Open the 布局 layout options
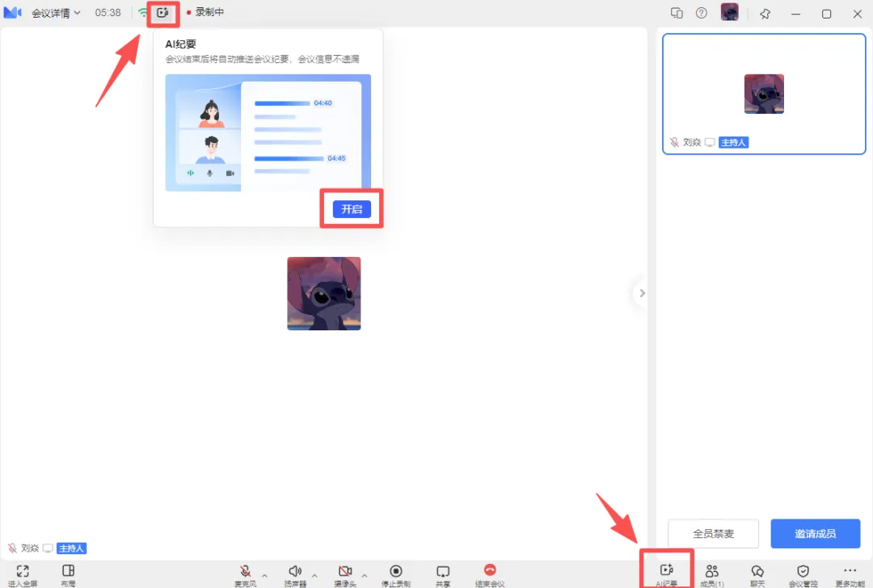The height and width of the screenshot is (588, 873). 68,575
